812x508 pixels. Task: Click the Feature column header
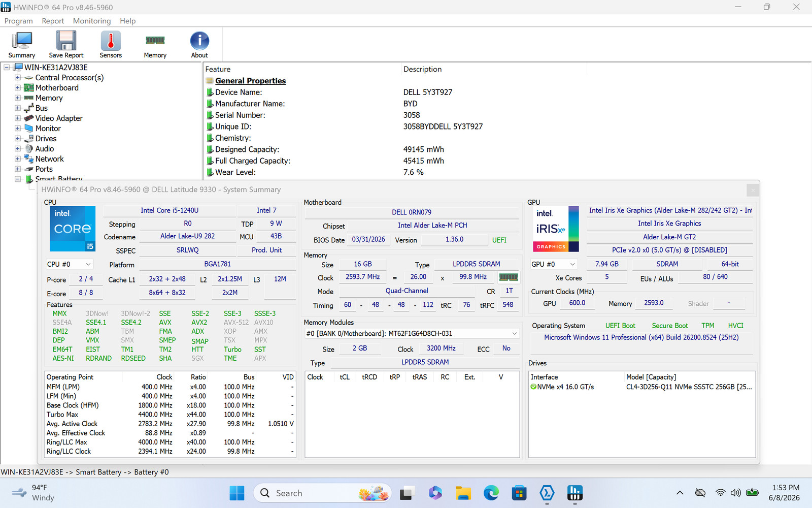tap(302, 69)
